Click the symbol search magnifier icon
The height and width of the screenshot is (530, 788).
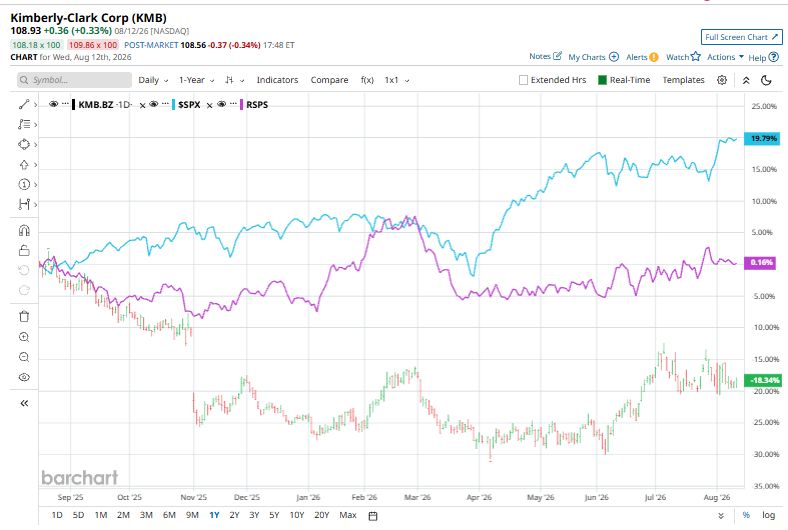coord(24,80)
